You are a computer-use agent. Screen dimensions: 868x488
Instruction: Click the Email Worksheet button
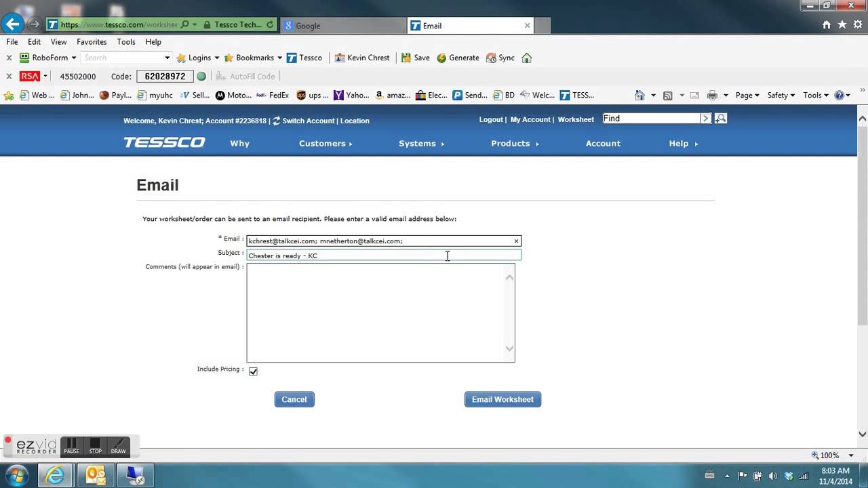502,399
